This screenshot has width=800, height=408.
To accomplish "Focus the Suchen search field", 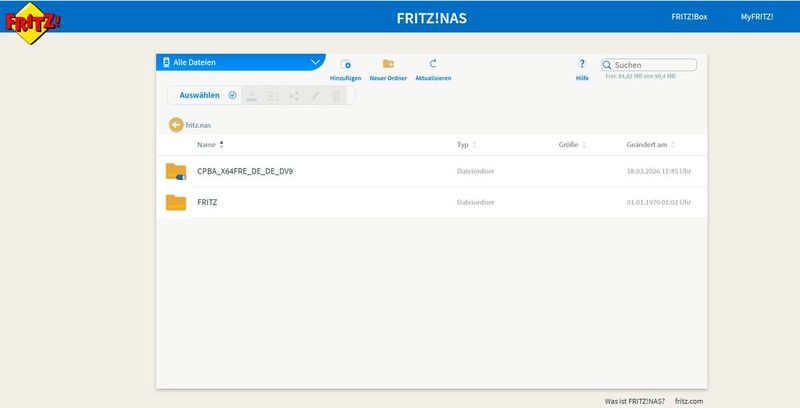I will [649, 65].
